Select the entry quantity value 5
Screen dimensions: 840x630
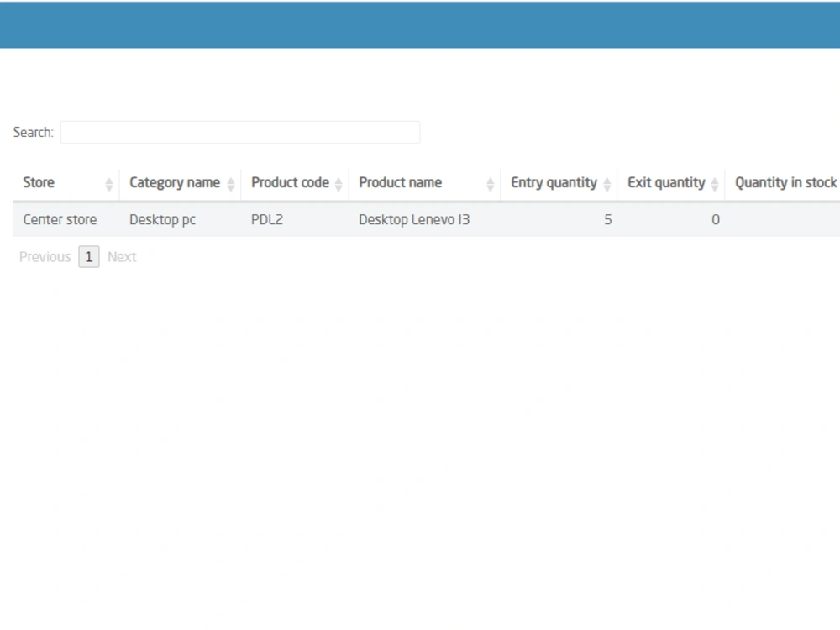[608, 219]
